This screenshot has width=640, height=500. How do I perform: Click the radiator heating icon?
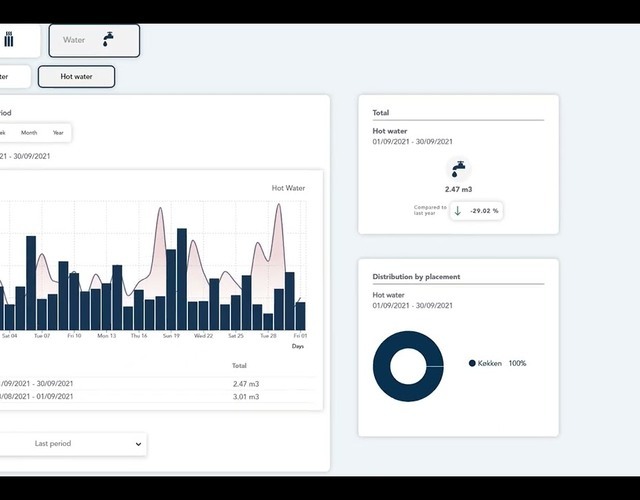pyautogui.click(x=9, y=40)
